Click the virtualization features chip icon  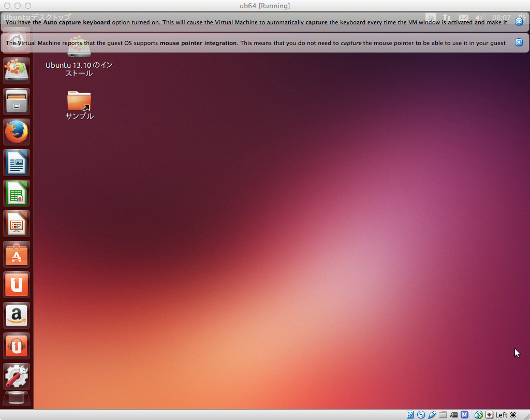[465, 415]
